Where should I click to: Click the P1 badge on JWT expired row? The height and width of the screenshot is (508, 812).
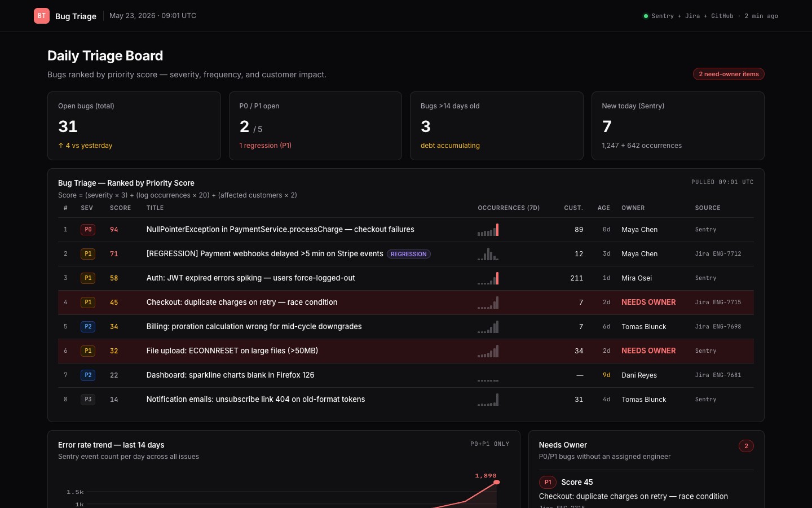point(88,278)
